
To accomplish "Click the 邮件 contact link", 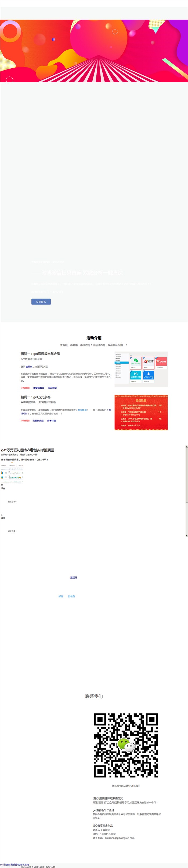I will [x=61, y=596].
